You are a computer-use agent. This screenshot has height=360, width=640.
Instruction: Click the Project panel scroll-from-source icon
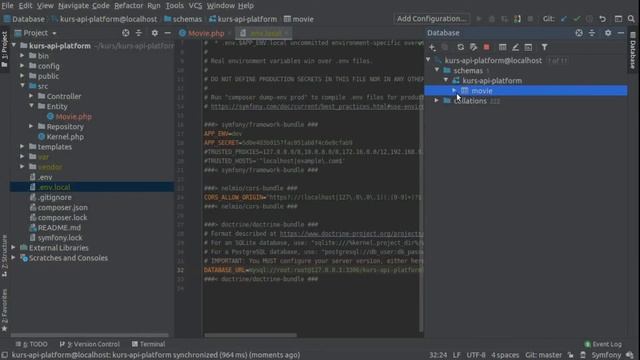point(126,33)
